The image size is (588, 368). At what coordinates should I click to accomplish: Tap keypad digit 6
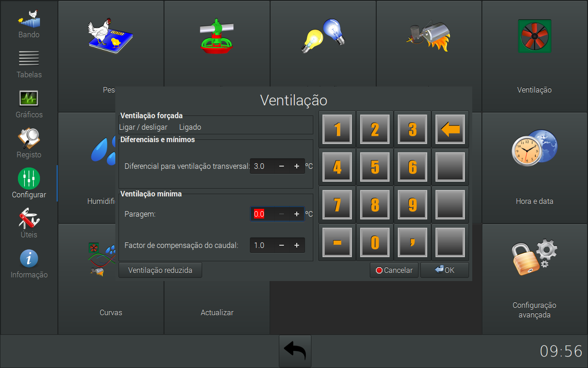413,167
